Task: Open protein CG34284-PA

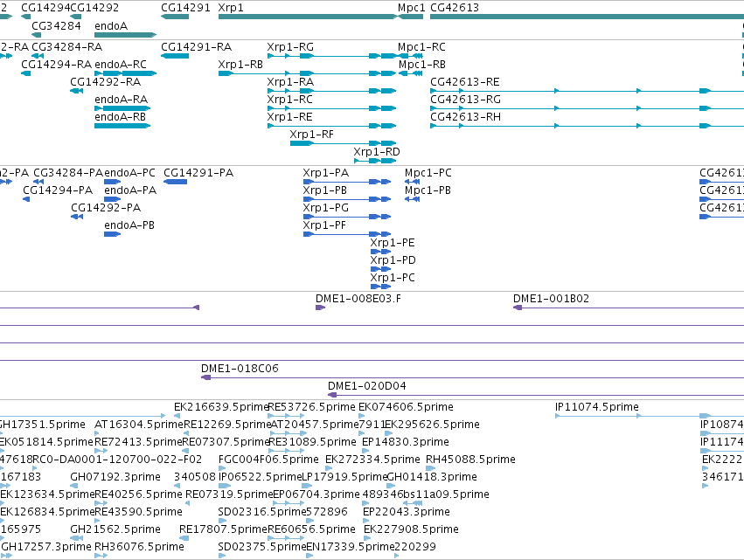Action: point(68,173)
